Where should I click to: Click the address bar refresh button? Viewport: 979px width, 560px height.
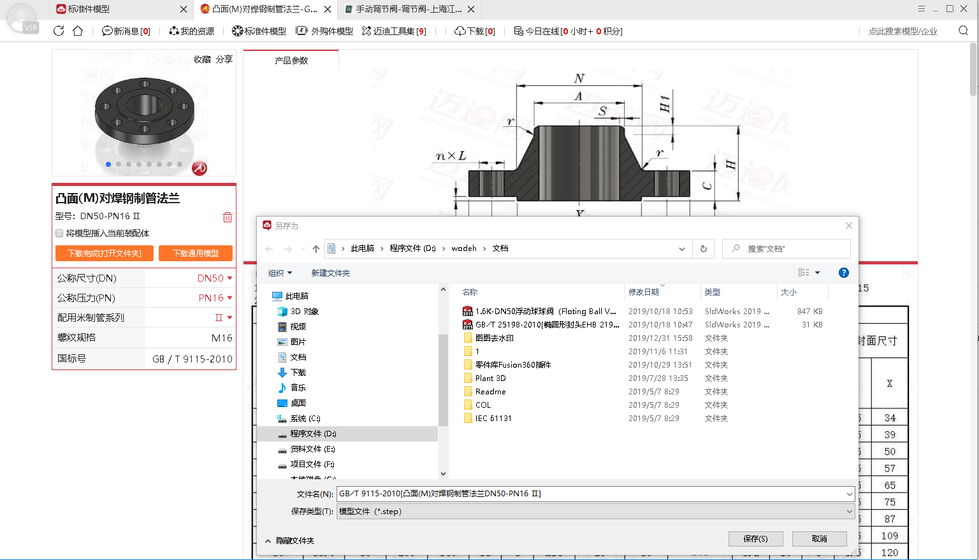click(704, 248)
